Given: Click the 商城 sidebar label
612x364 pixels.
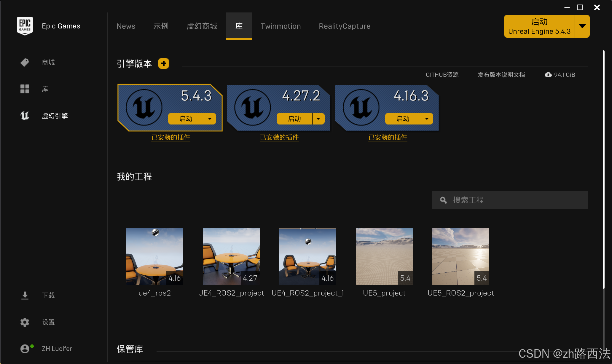Looking at the screenshot, I should tap(48, 62).
